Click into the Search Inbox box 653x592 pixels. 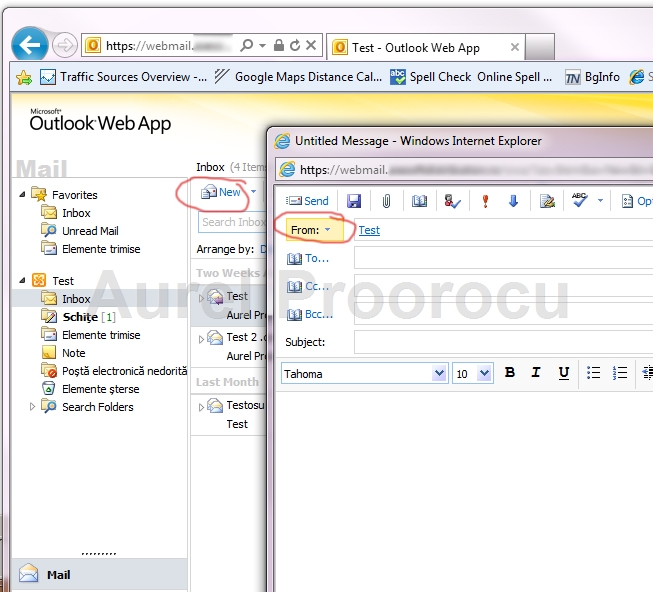click(232, 222)
